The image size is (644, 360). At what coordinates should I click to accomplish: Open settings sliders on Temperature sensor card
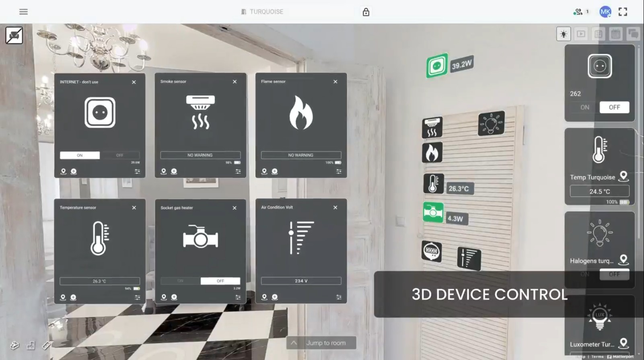coord(137,297)
